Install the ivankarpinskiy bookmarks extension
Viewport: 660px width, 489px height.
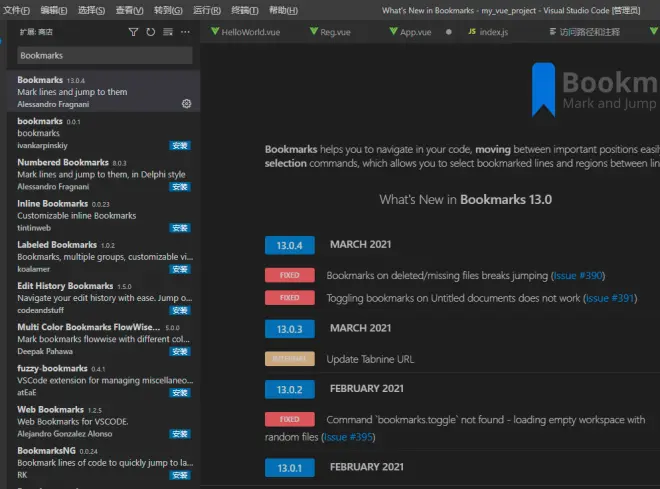point(180,146)
